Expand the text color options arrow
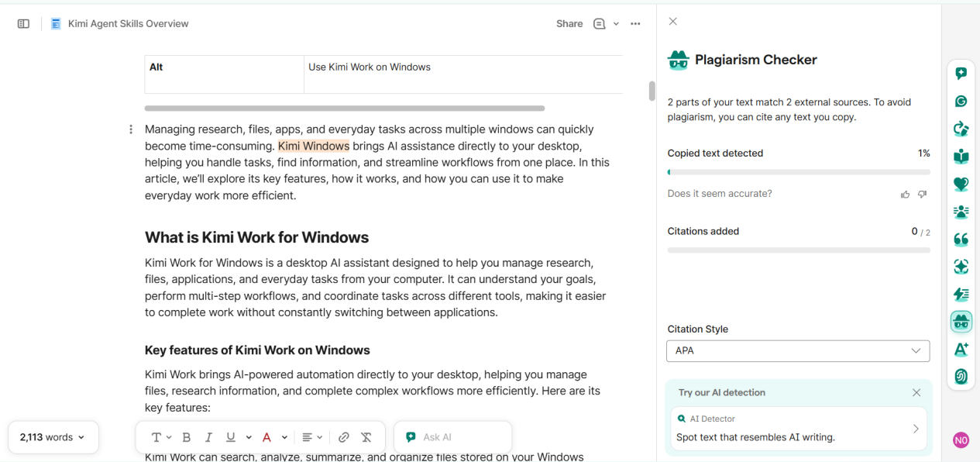The width and height of the screenshot is (980, 462). 284,437
